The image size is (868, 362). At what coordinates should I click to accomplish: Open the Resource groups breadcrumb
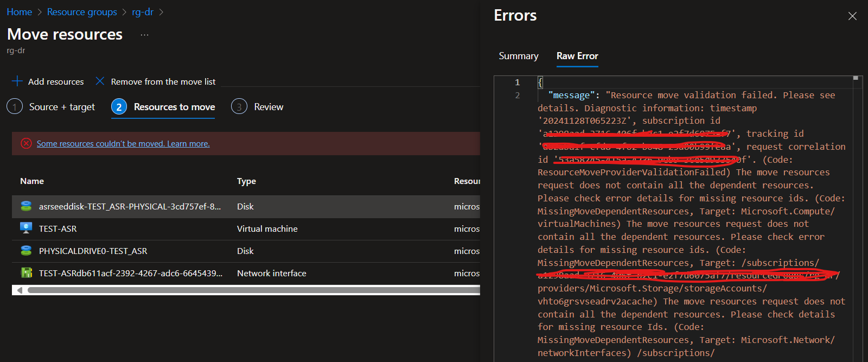(x=82, y=12)
